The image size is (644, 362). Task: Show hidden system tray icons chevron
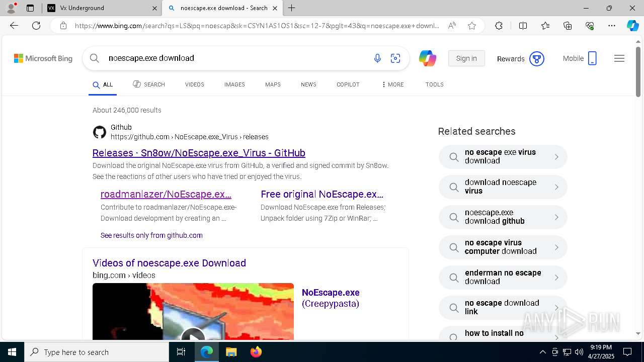542,352
